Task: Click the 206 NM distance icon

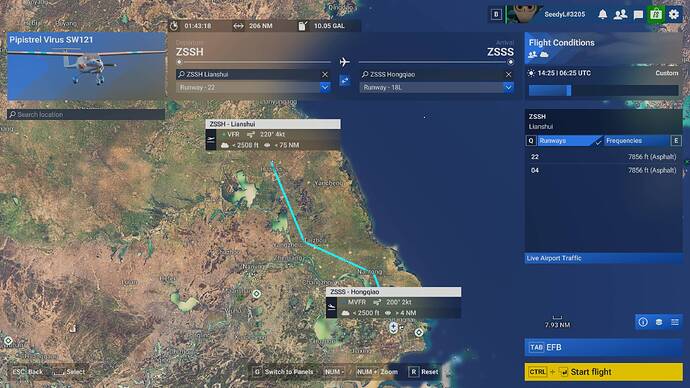Action: click(x=238, y=26)
